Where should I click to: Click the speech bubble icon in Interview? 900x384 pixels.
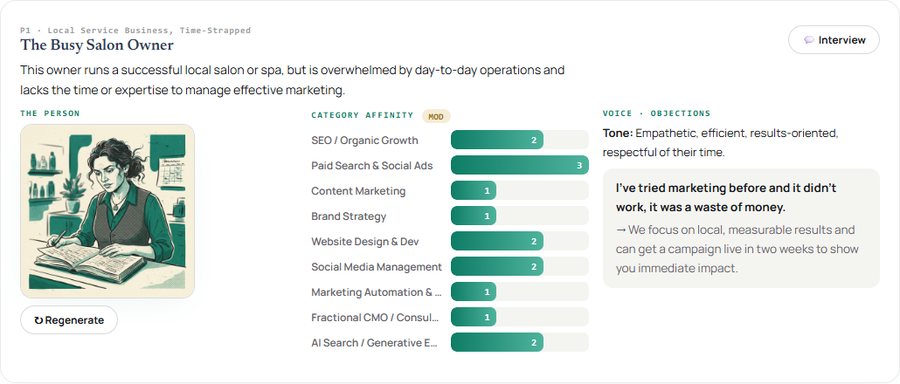(809, 40)
